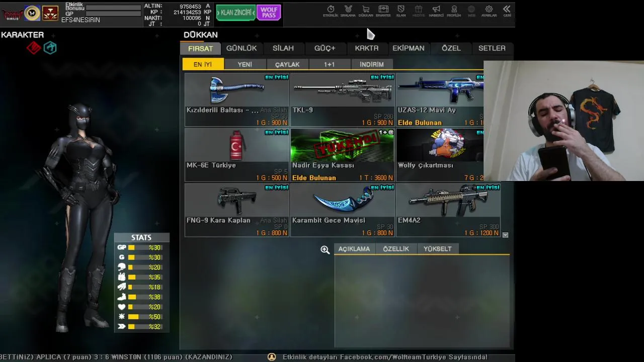This screenshot has height=362, width=644.
Task: Open the Özellik details tab
Action: click(x=396, y=249)
